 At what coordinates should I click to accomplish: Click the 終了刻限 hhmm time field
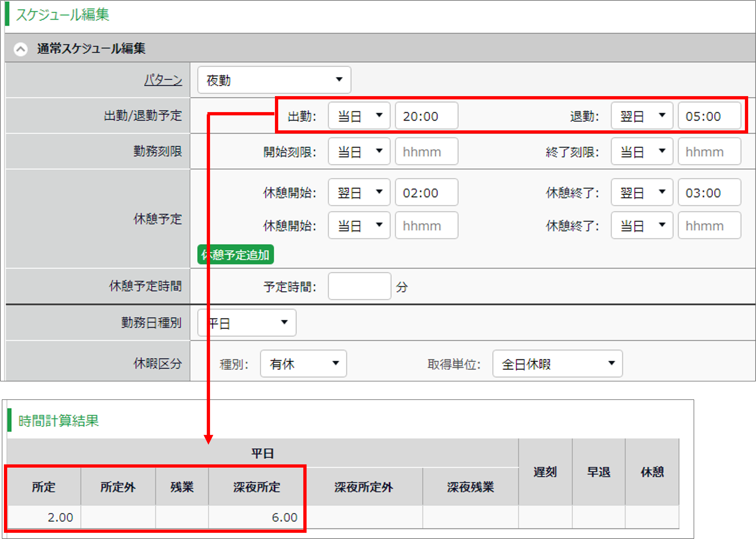(709, 151)
